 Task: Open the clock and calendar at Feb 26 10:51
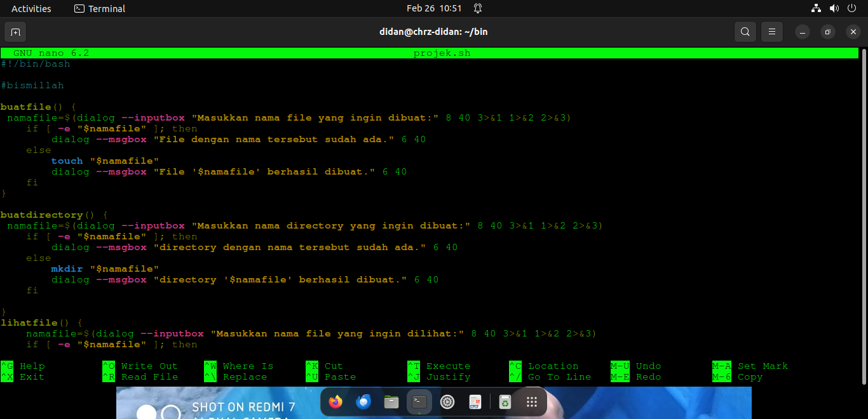[434, 8]
